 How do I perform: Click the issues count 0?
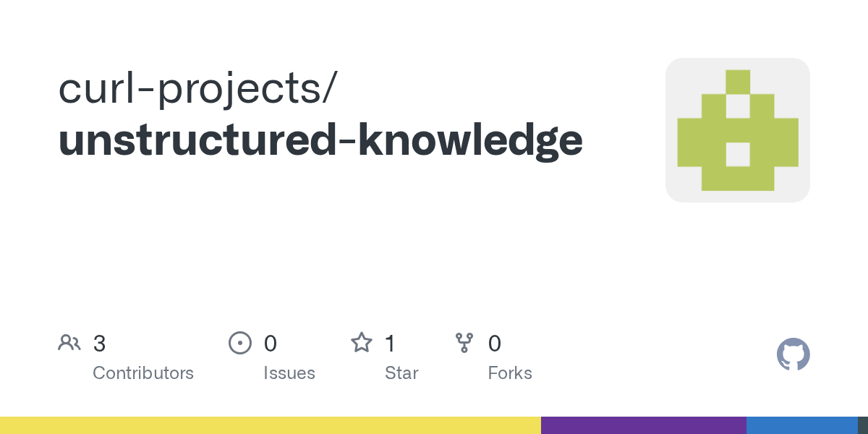(271, 344)
